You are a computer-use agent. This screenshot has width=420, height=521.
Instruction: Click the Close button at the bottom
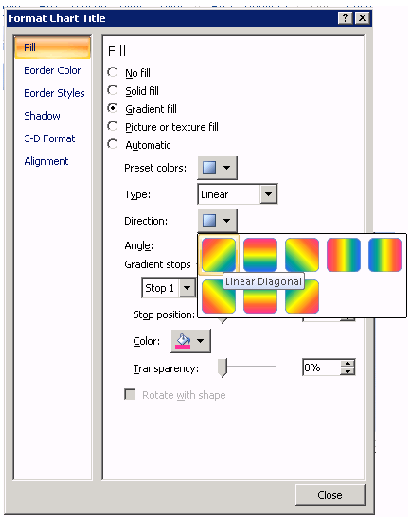pyautogui.click(x=330, y=495)
